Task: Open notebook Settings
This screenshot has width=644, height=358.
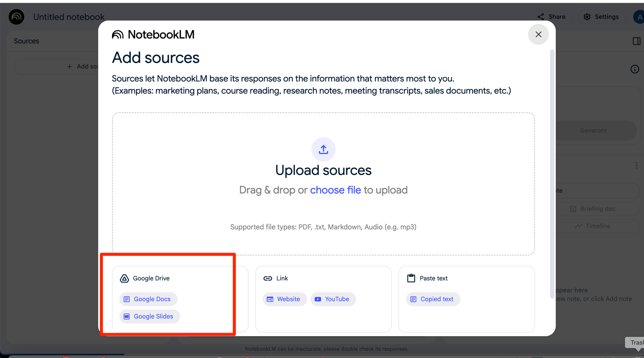Action: tap(601, 17)
